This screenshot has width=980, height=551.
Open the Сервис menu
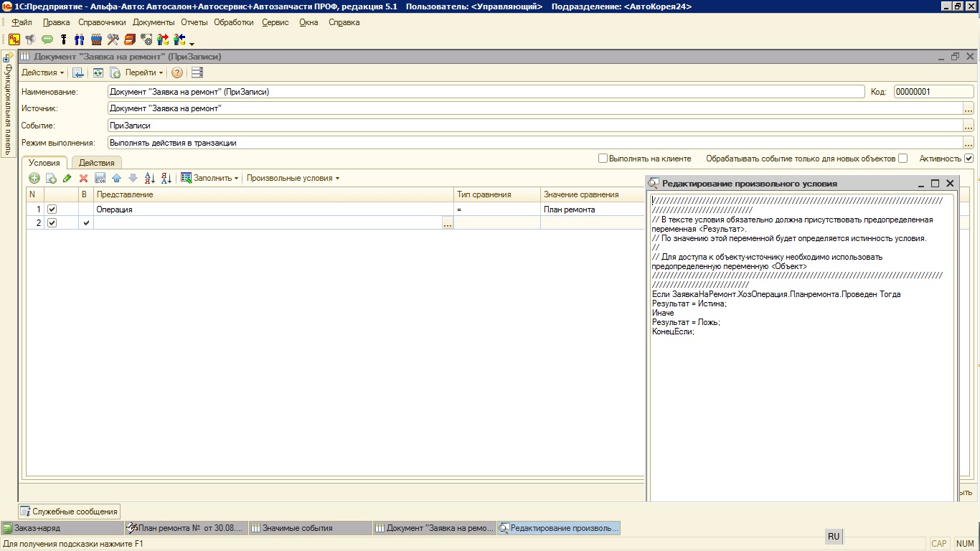tap(275, 22)
